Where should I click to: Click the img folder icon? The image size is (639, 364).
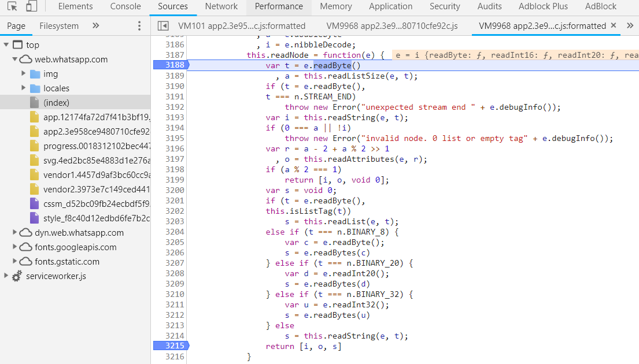pyautogui.click(x=35, y=74)
